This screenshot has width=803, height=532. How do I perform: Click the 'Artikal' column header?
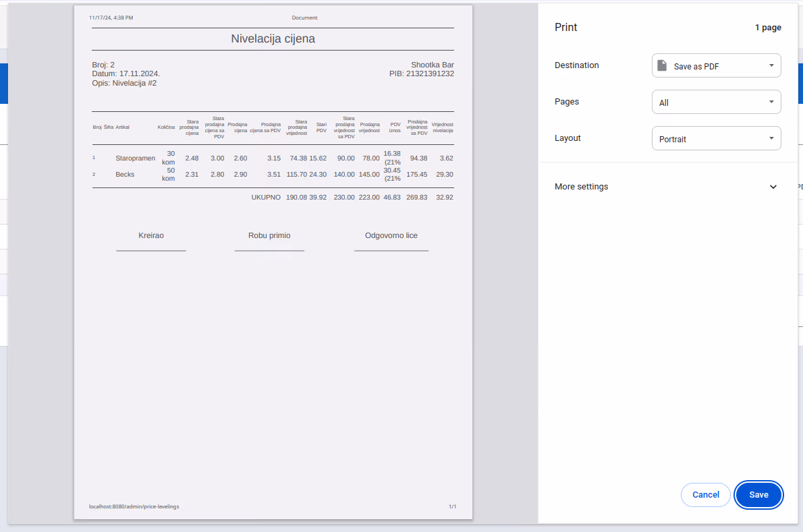122,127
